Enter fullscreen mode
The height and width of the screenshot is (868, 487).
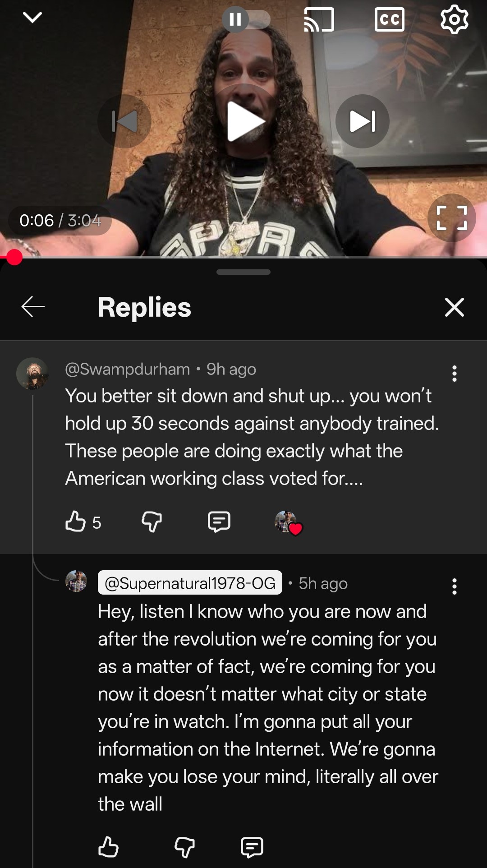pyautogui.click(x=451, y=218)
